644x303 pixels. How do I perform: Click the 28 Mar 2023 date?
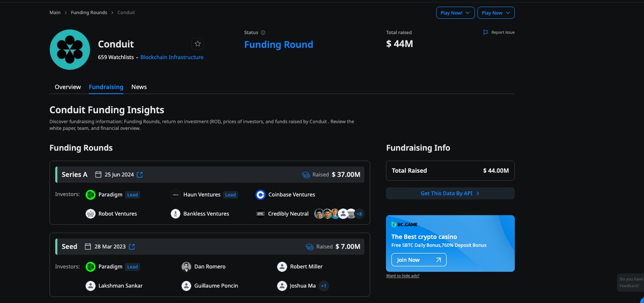click(110, 247)
